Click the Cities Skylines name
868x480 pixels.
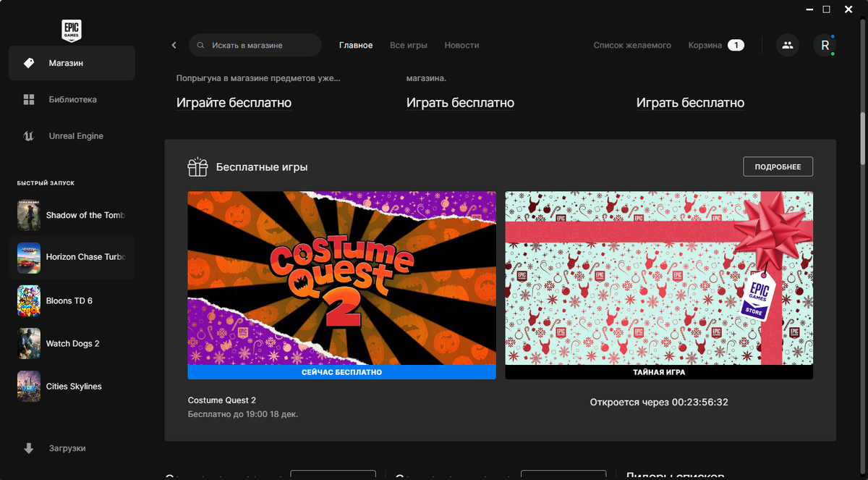tap(74, 386)
